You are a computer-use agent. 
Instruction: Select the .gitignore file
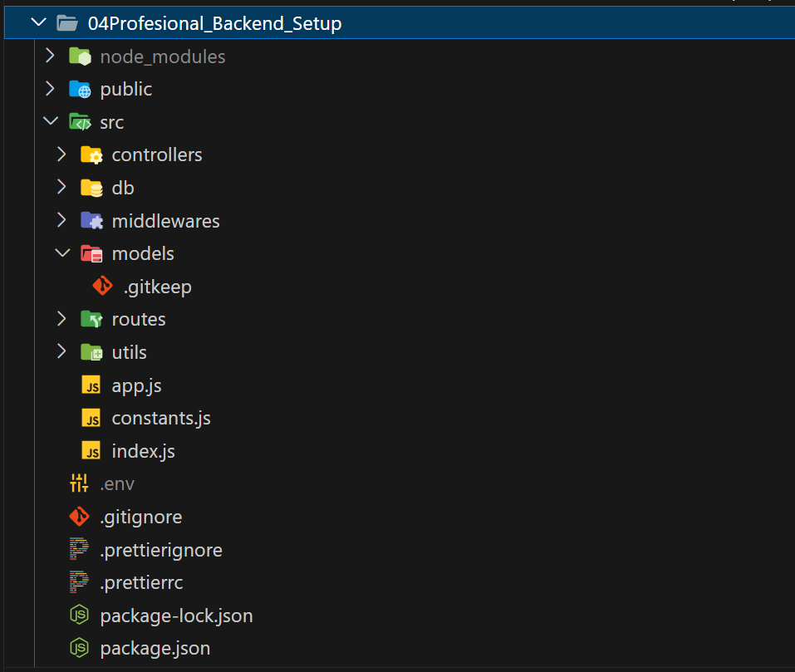click(x=141, y=517)
